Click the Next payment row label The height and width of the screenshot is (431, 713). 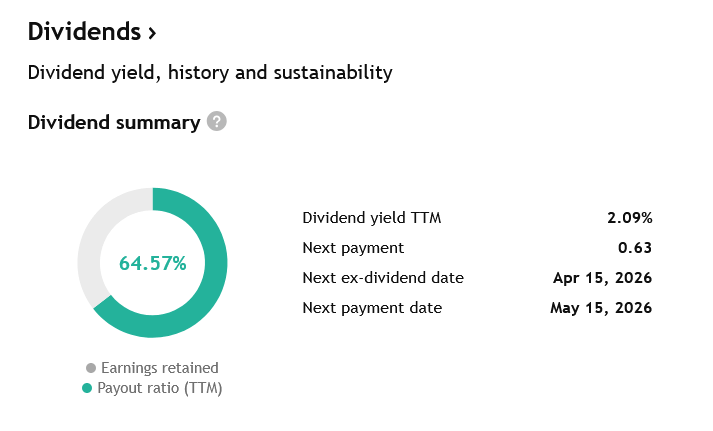click(x=353, y=248)
